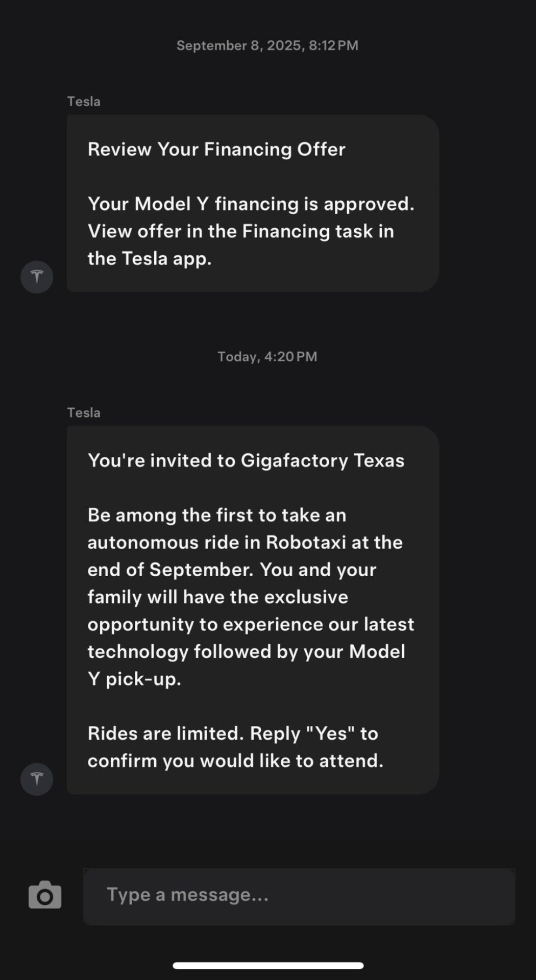Focus the 'Type a message...' input field
Image resolution: width=536 pixels, height=980 pixels.
pyautogui.click(x=299, y=895)
